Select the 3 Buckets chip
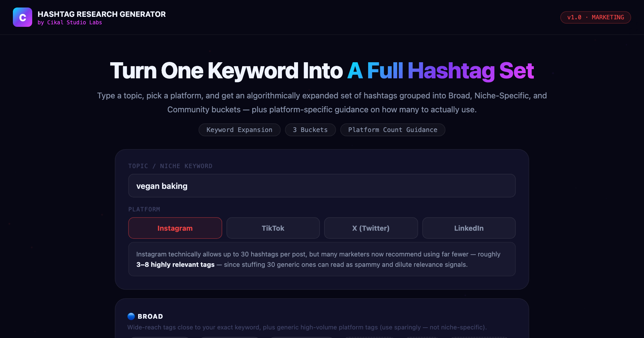This screenshot has height=338, width=644. 310,130
